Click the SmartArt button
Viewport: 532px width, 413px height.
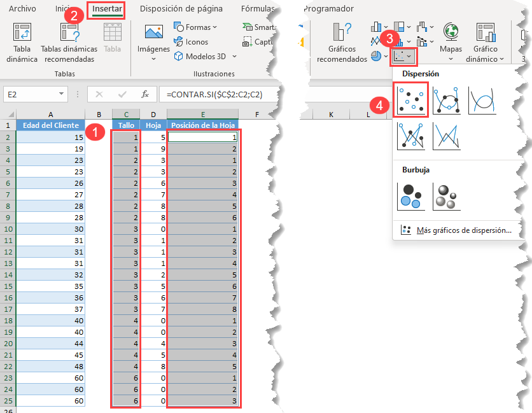(x=260, y=27)
